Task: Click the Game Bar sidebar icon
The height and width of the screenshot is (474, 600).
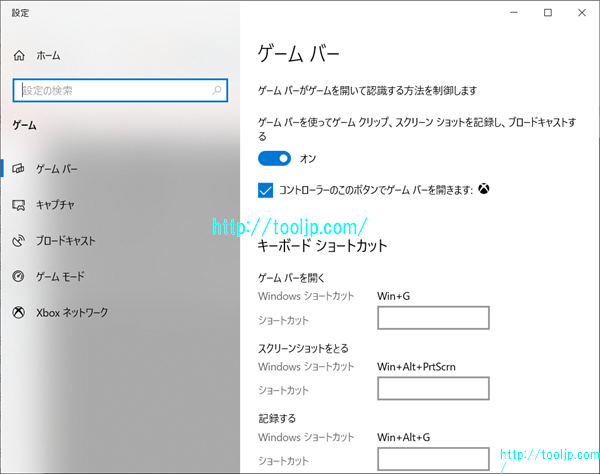Action: coord(18,168)
